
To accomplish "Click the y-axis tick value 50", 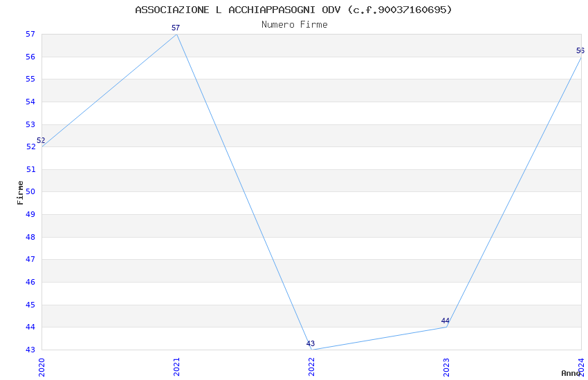I will coord(30,191).
